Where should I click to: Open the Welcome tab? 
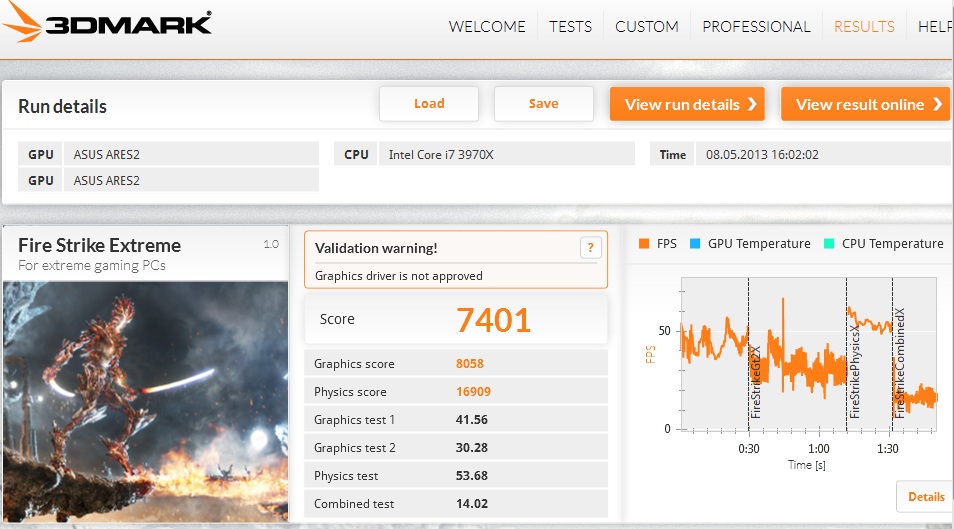487,27
